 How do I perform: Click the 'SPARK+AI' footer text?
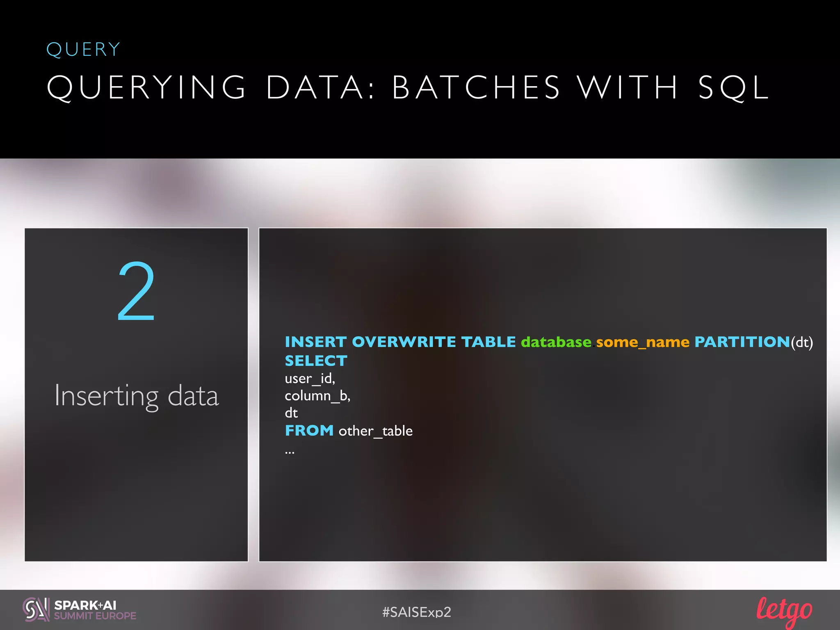(x=85, y=605)
